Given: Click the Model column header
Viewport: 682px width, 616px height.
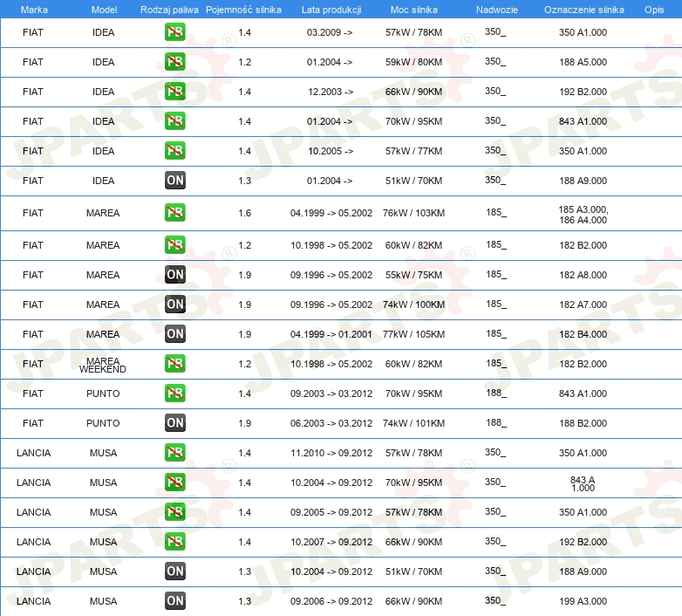Looking at the screenshot, I should (104, 10).
